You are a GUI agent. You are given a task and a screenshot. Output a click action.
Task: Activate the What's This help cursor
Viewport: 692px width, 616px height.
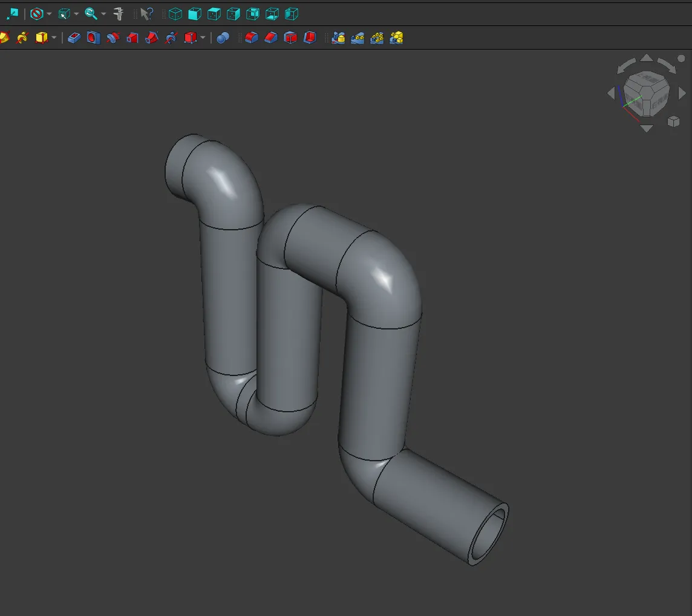point(146,13)
